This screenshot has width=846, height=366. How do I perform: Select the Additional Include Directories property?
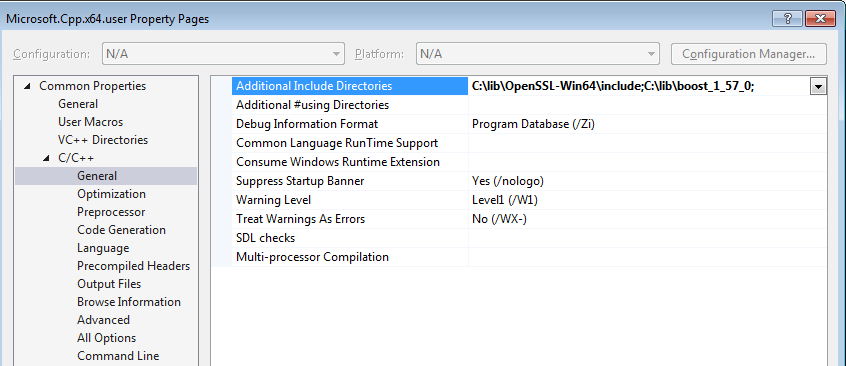[x=350, y=86]
